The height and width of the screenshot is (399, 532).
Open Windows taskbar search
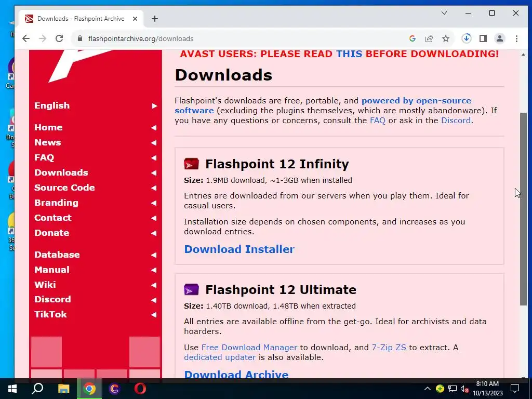click(37, 389)
